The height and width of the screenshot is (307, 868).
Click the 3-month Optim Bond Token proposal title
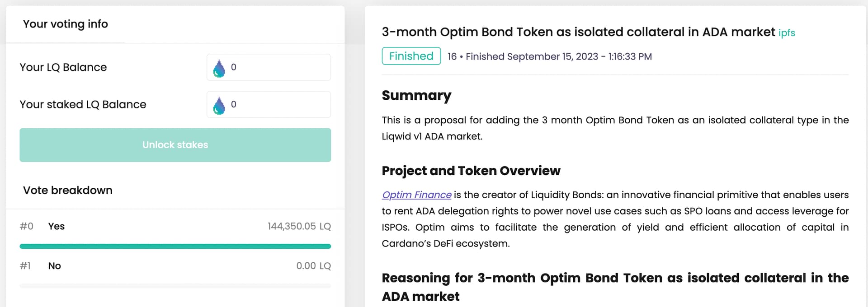pos(578,32)
